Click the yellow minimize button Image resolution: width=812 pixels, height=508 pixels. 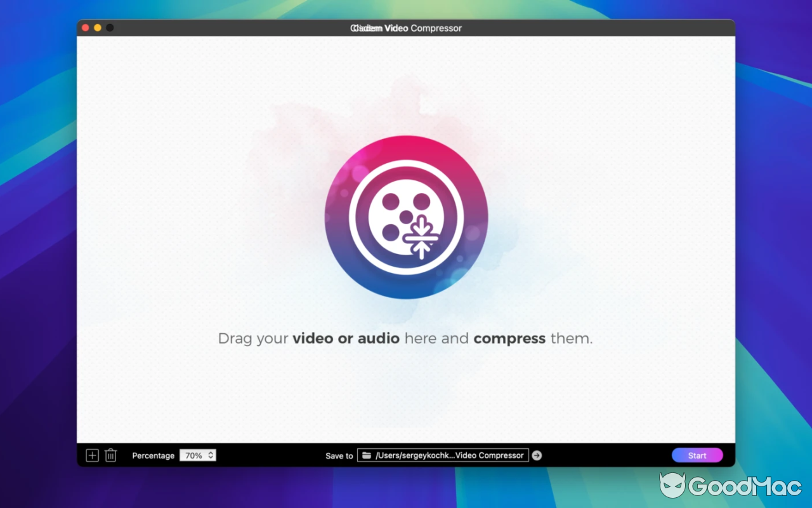click(x=97, y=28)
